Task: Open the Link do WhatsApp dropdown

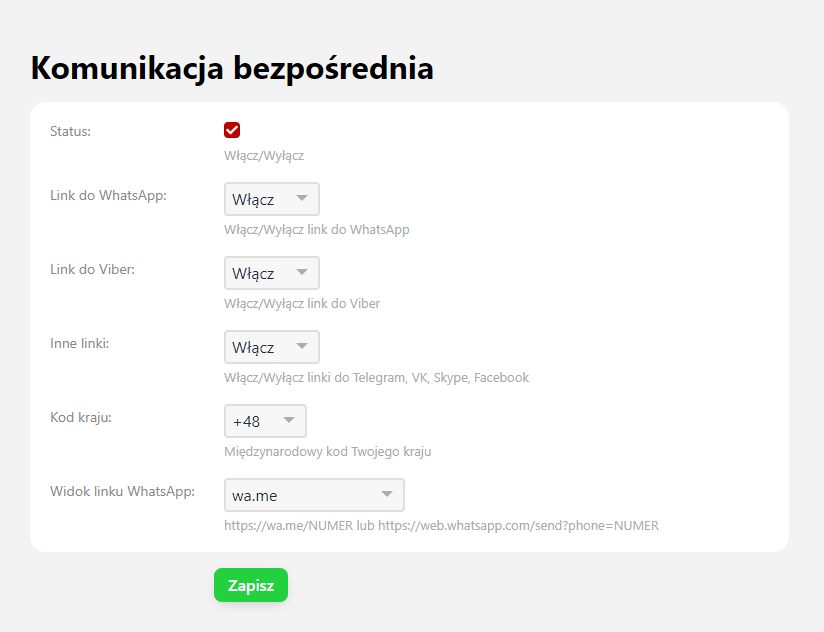Action: click(x=271, y=199)
